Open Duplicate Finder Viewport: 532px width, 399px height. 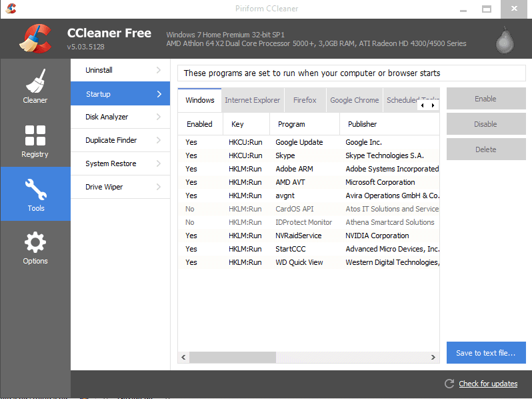tap(120, 140)
